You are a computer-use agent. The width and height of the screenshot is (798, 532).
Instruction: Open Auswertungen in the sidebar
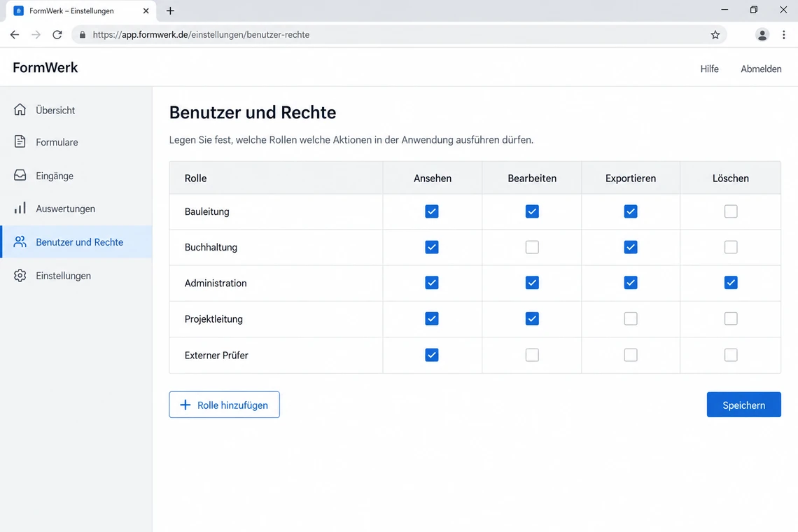coord(76,209)
